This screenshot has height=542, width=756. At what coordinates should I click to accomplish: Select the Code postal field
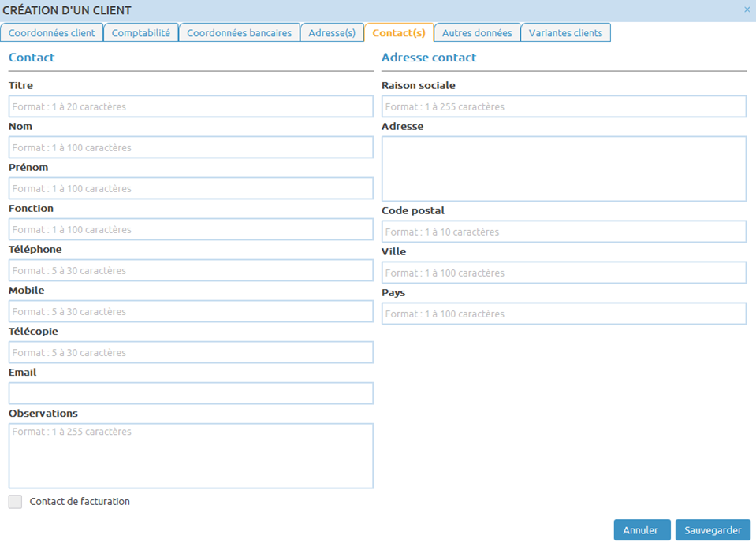pyautogui.click(x=564, y=232)
